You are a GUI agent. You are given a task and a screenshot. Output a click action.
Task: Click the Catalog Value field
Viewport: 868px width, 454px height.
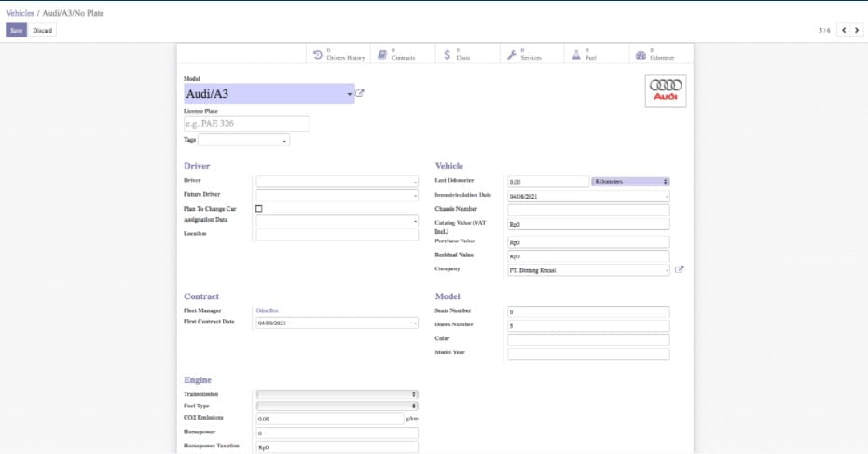(588, 225)
